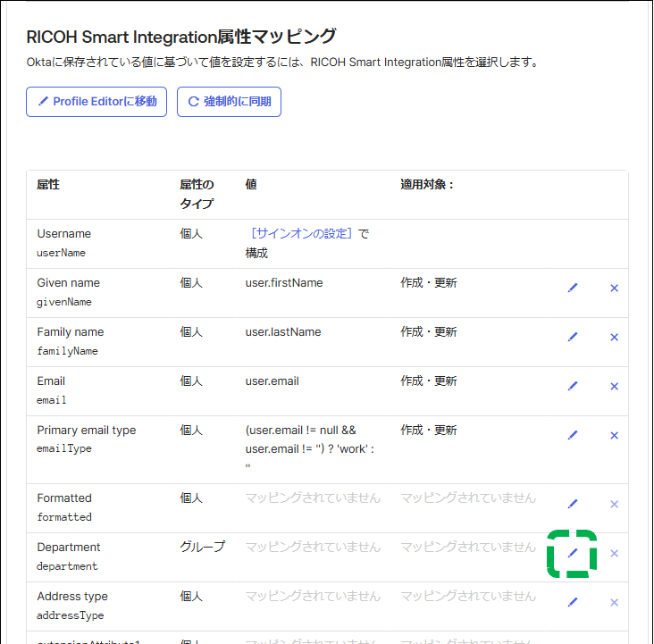Select the user.lastName value
Screen dimensions: 654x644
click(x=283, y=332)
